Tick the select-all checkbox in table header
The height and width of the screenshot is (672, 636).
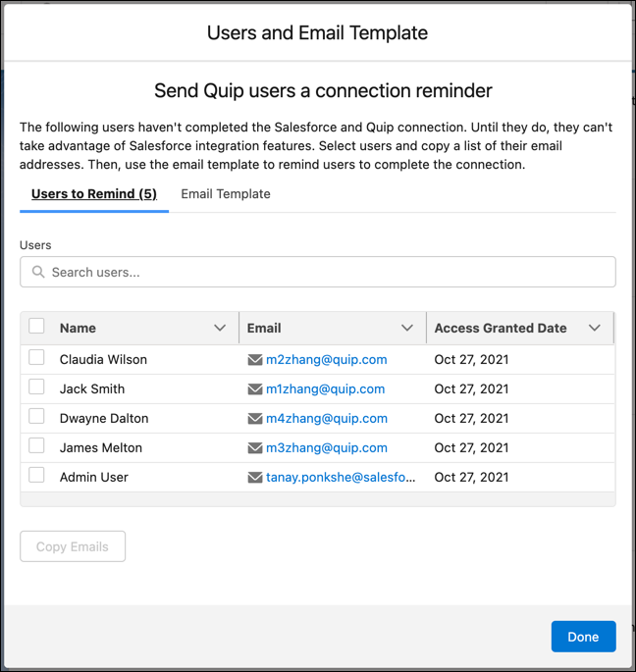coord(36,326)
